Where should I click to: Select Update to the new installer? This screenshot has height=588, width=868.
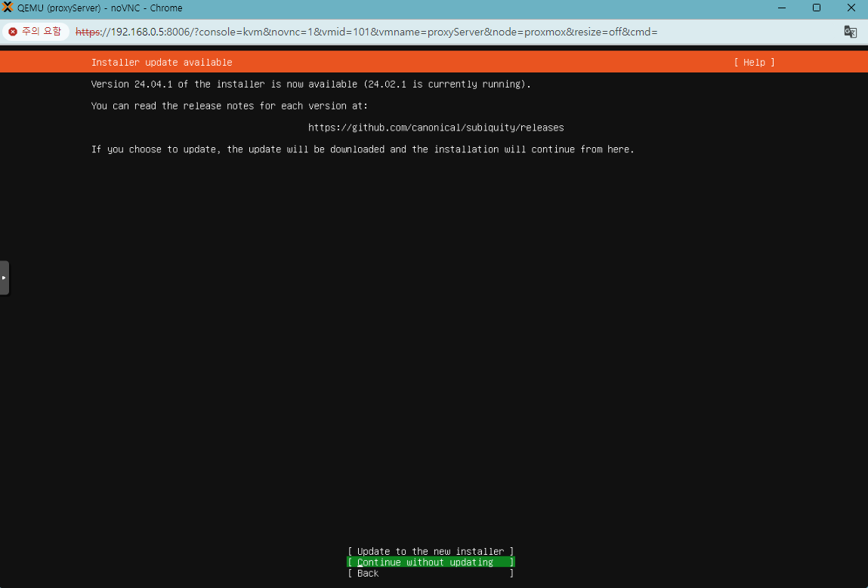click(x=431, y=552)
